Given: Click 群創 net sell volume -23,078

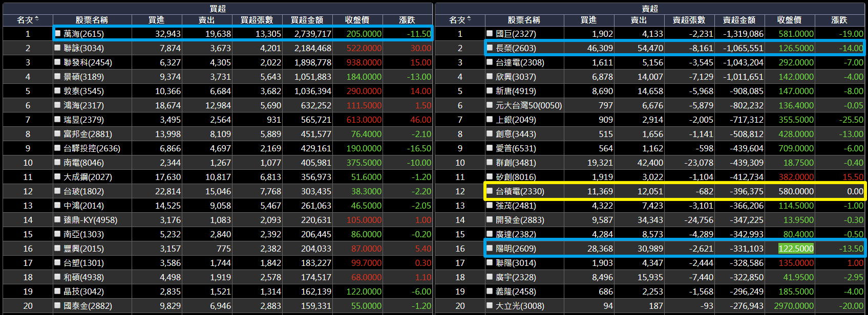Looking at the screenshot, I should 698,163.
